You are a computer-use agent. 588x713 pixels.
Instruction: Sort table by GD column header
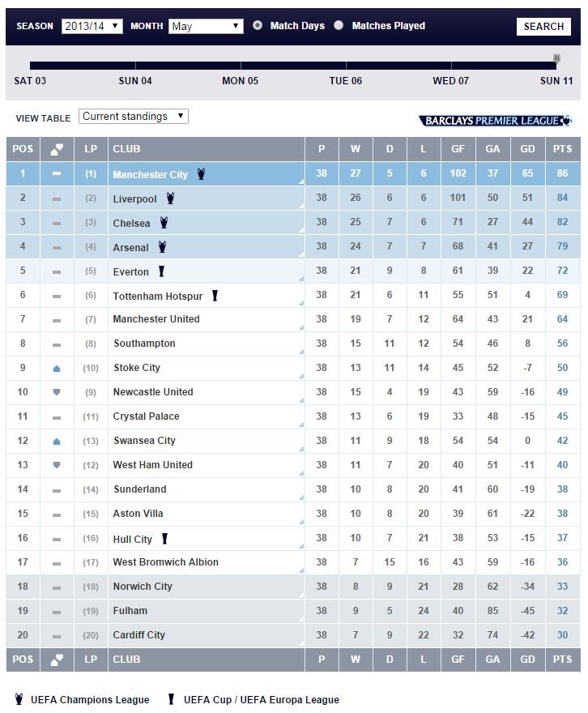(527, 149)
